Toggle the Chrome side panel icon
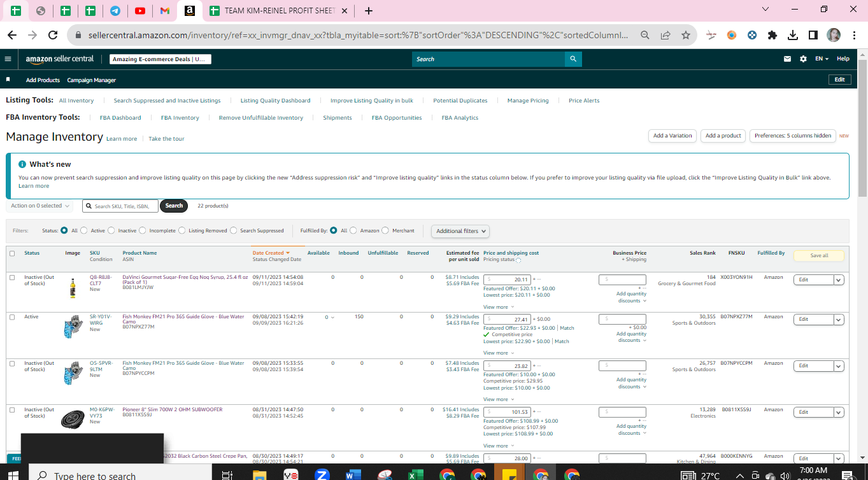868x480 pixels. point(813,35)
